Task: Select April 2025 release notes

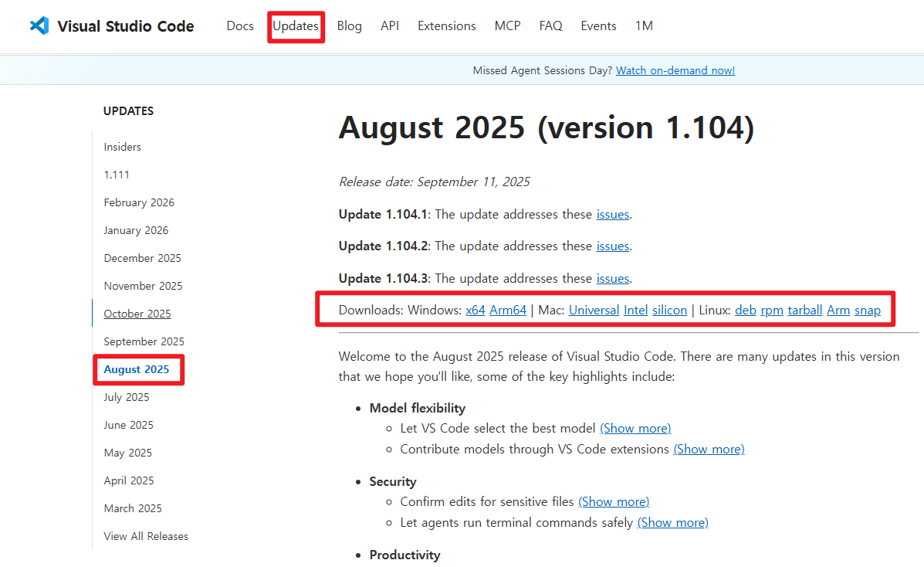Action: pos(128,480)
